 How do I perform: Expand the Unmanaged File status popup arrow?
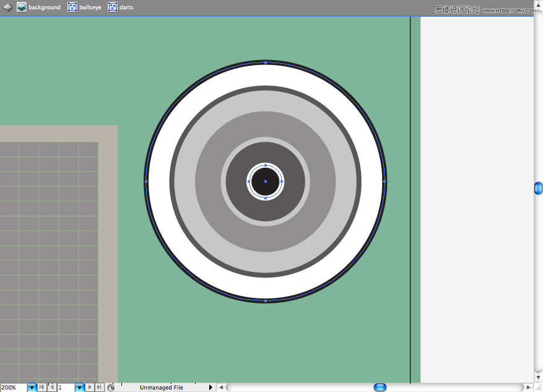point(211,387)
